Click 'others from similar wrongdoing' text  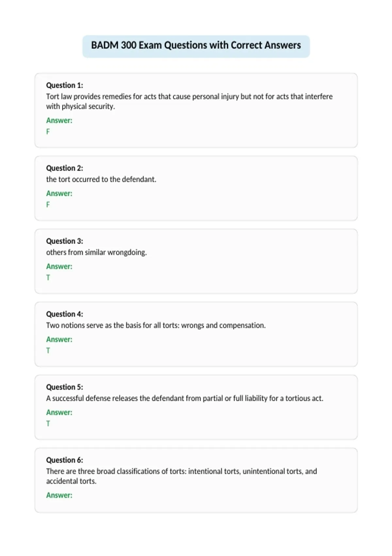tap(96, 252)
